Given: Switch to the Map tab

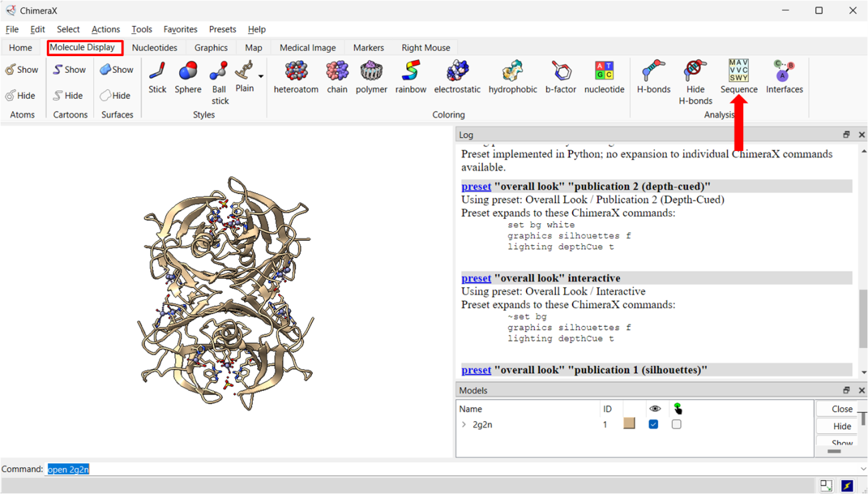Looking at the screenshot, I should 253,47.
